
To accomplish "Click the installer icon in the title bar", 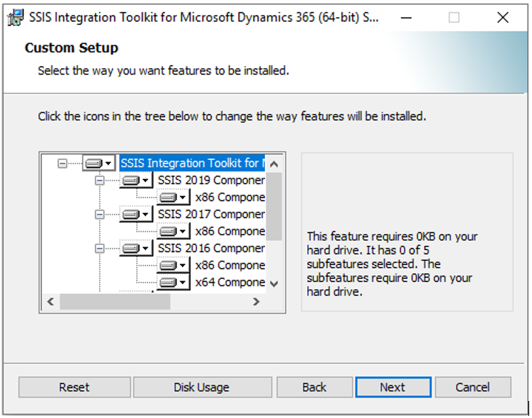I will tap(16, 17).
